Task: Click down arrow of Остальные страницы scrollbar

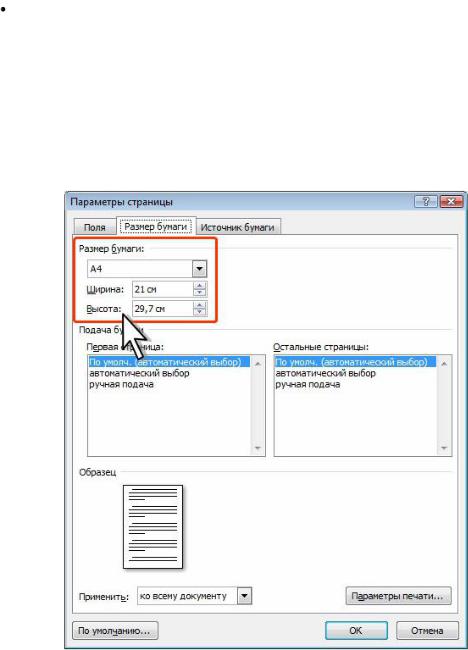Action: (444, 448)
